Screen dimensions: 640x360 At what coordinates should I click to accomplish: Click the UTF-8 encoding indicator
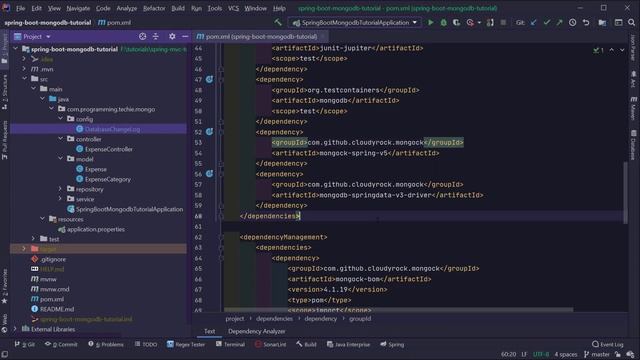[541, 354]
